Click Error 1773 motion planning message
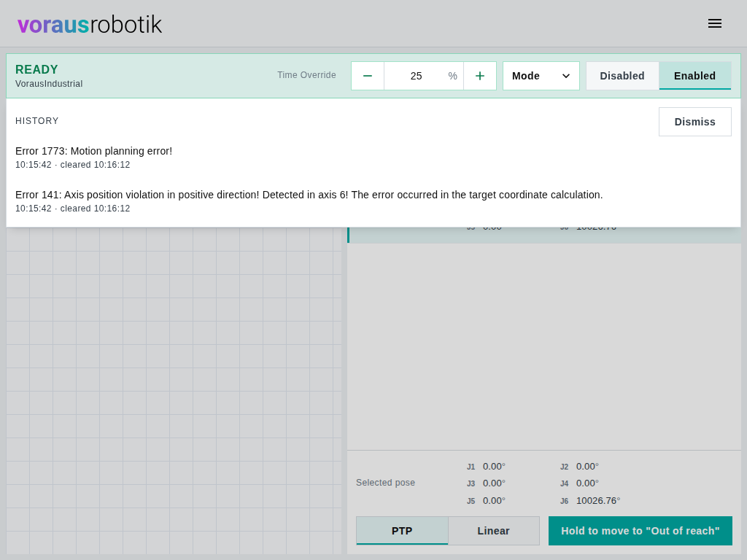 94,151
